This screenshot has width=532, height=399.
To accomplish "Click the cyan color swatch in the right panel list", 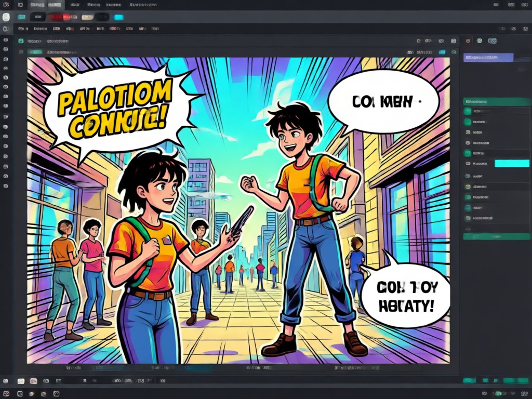I will 512,164.
